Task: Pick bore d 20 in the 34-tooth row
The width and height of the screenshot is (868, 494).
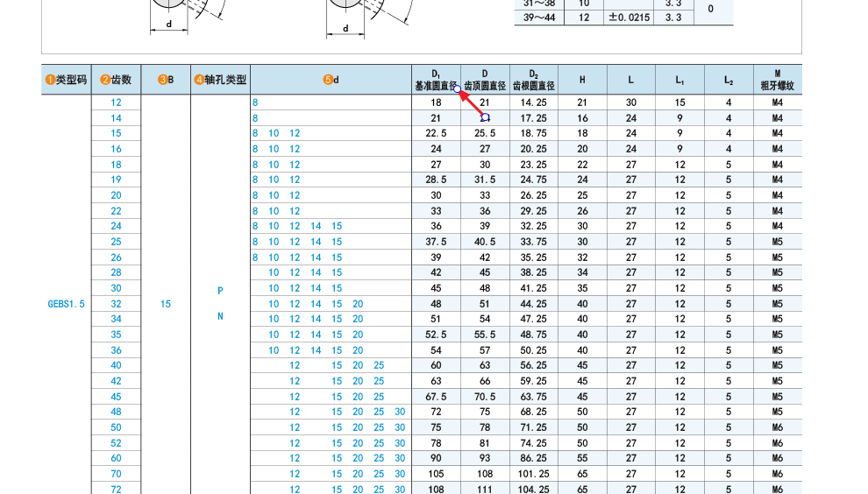Action: coord(358,319)
